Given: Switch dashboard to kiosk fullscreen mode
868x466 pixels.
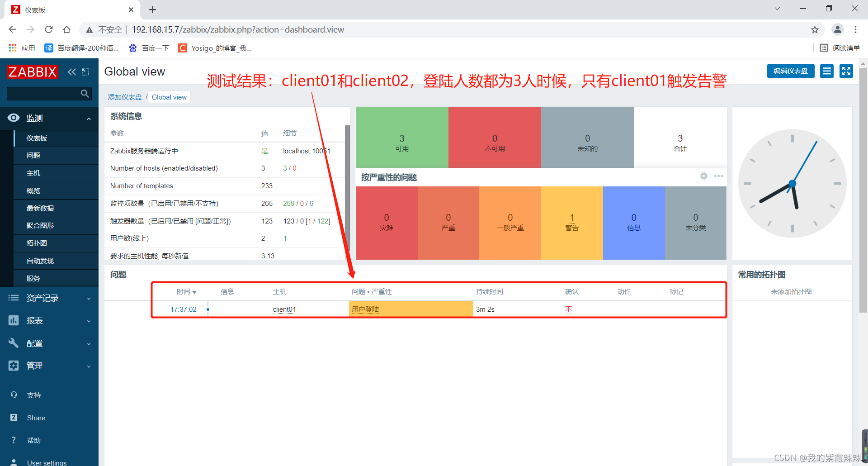Looking at the screenshot, I should tap(846, 71).
